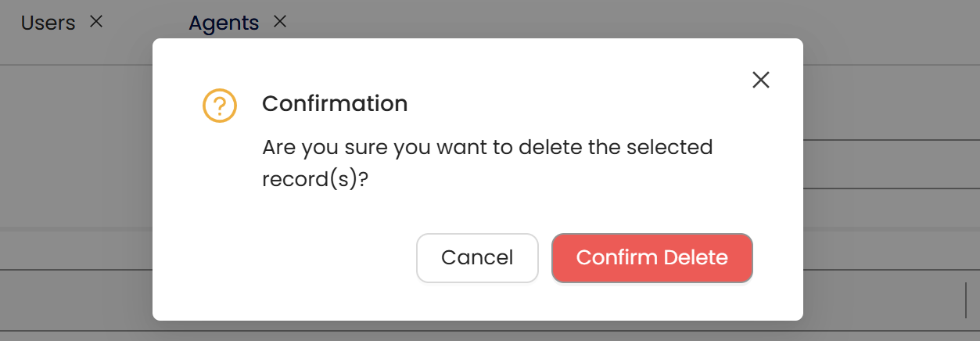This screenshot has width=980, height=341.
Task: Dismiss the dialog using its top-right X icon
Action: pos(760,80)
